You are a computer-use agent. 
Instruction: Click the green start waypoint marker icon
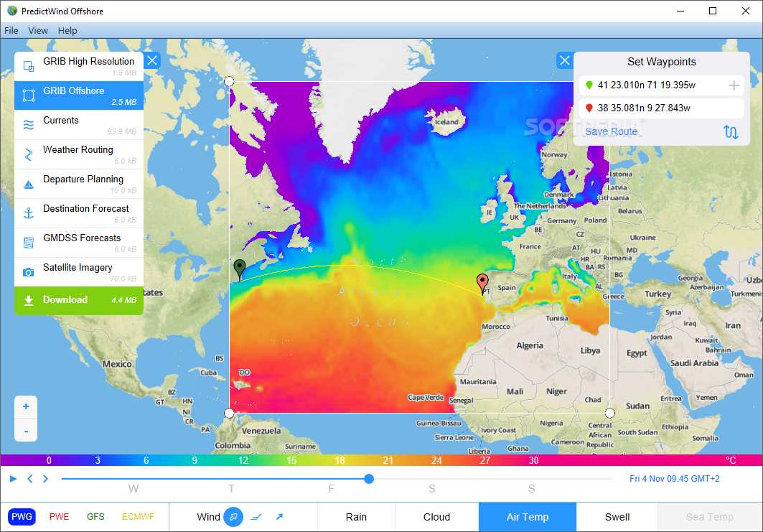point(589,85)
